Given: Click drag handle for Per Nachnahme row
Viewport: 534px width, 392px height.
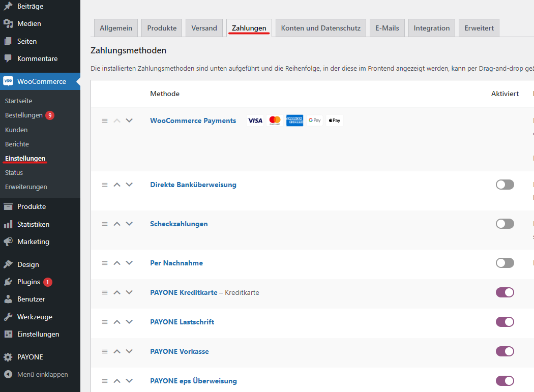Looking at the screenshot, I should [105, 263].
